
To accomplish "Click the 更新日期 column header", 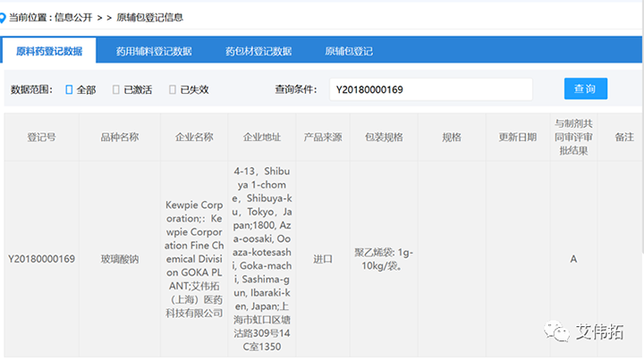I will [x=518, y=138].
